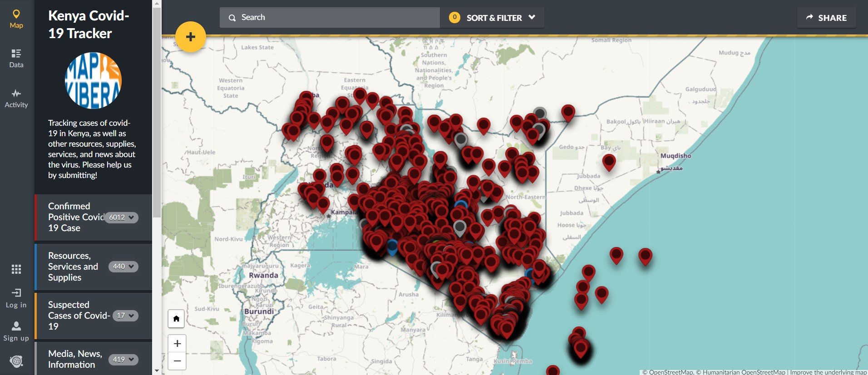This screenshot has height=375, width=868.
Task: Open the Map view tab
Action: coord(16,19)
